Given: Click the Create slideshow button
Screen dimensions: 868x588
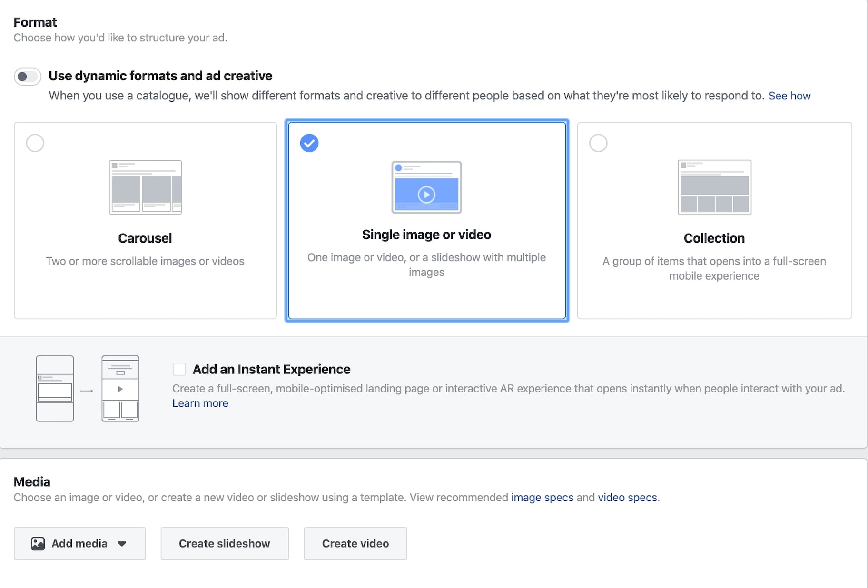Looking at the screenshot, I should click(x=224, y=543).
